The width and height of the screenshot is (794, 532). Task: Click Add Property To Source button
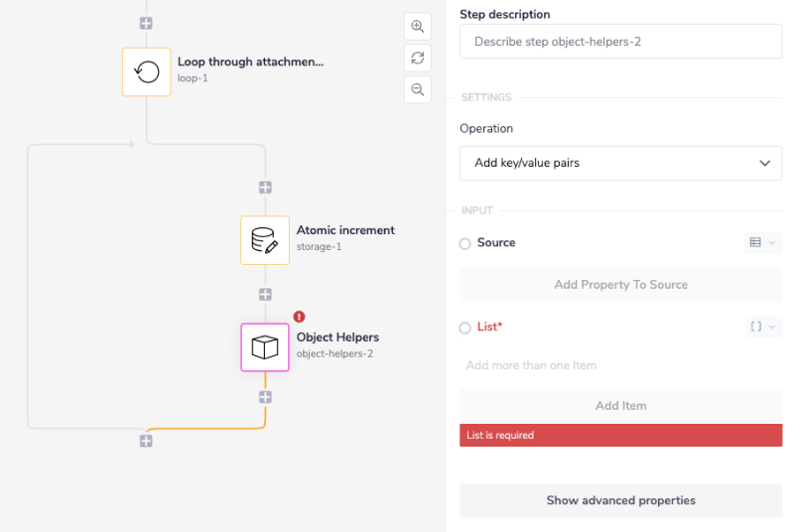coord(620,285)
